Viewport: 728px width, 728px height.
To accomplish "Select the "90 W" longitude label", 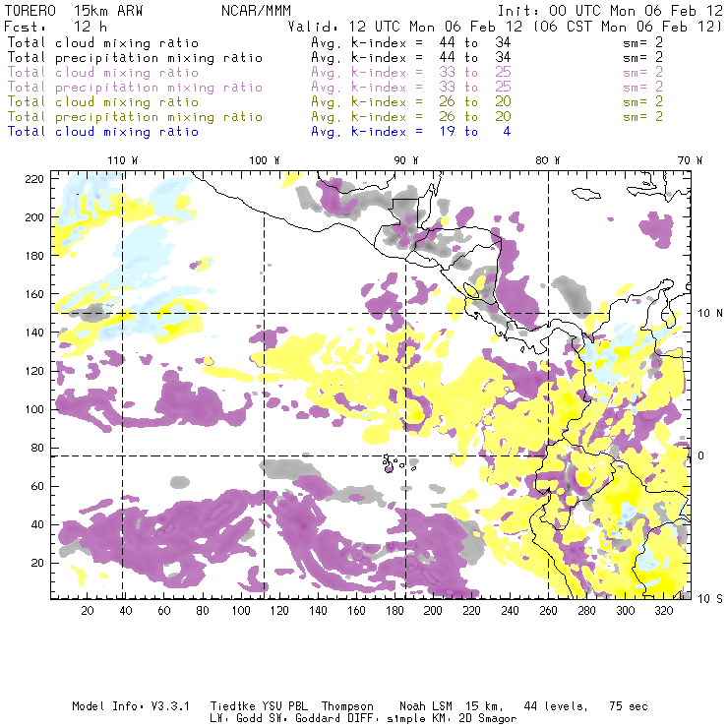I will pos(406,160).
